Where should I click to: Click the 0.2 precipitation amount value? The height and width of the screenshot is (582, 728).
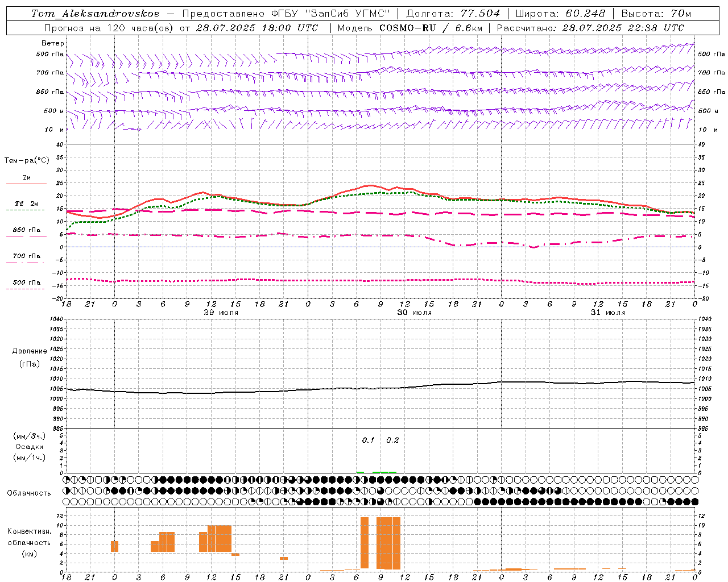pos(392,440)
